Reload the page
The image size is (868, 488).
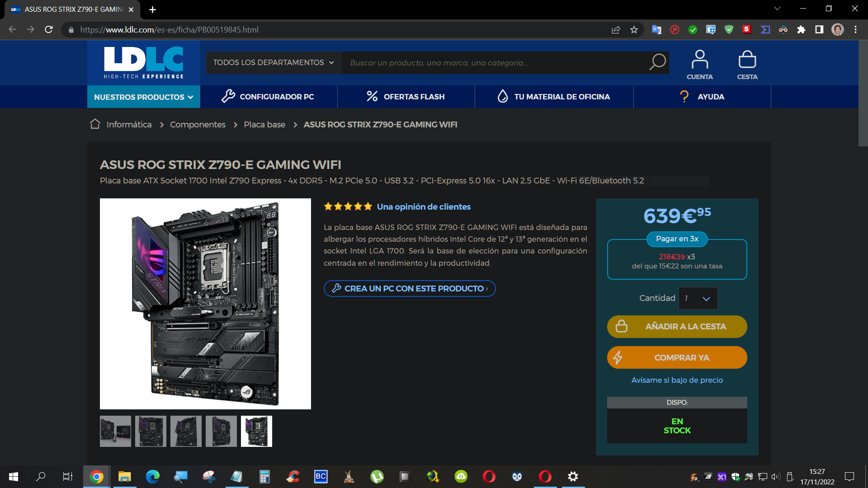coord(49,30)
